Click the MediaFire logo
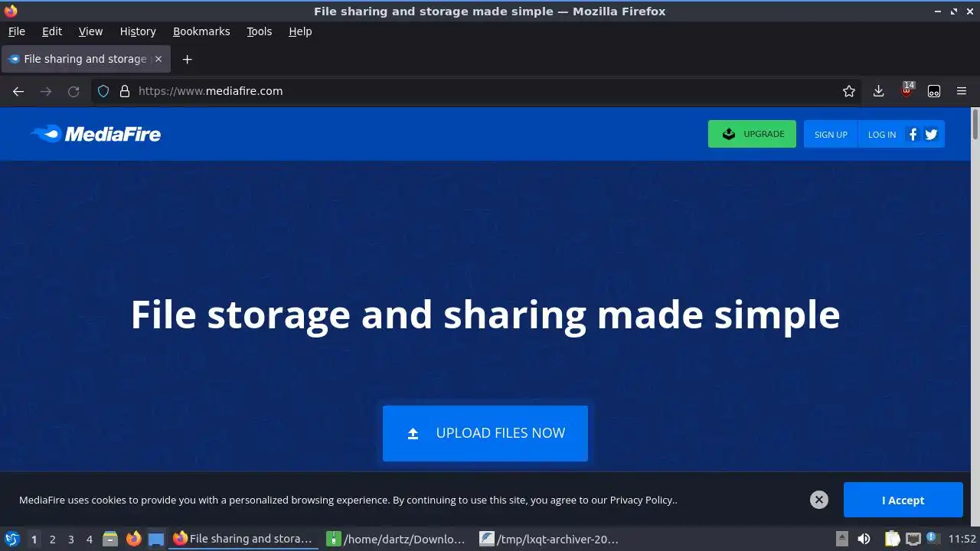Screen dimensions: 980x551 point(96,134)
